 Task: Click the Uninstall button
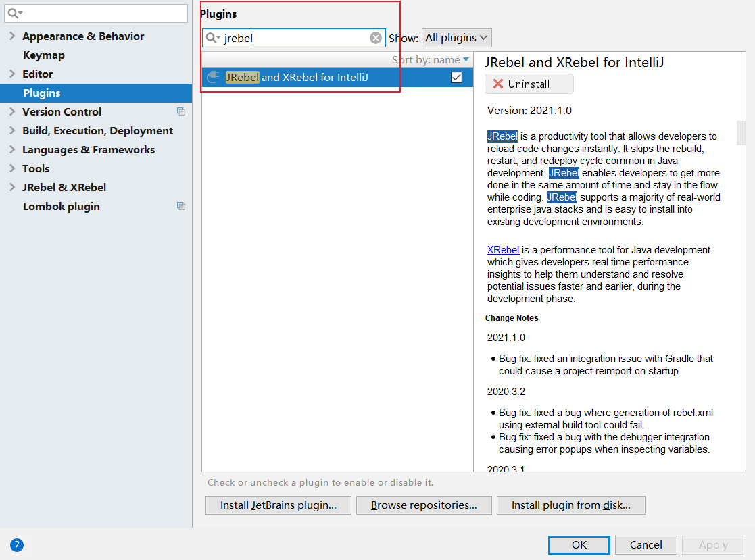(529, 84)
